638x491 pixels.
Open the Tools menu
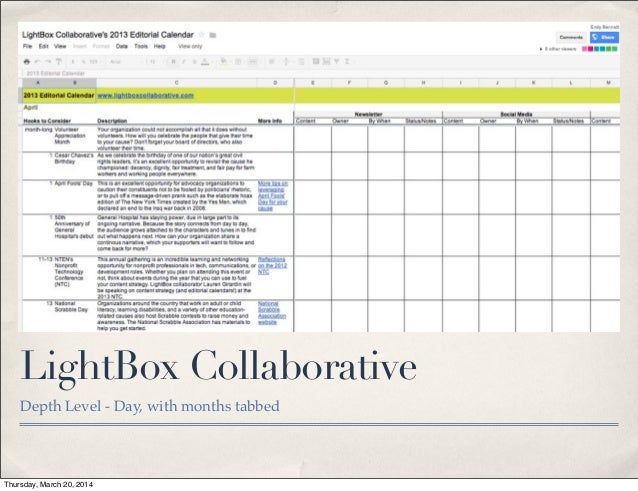[x=141, y=46]
